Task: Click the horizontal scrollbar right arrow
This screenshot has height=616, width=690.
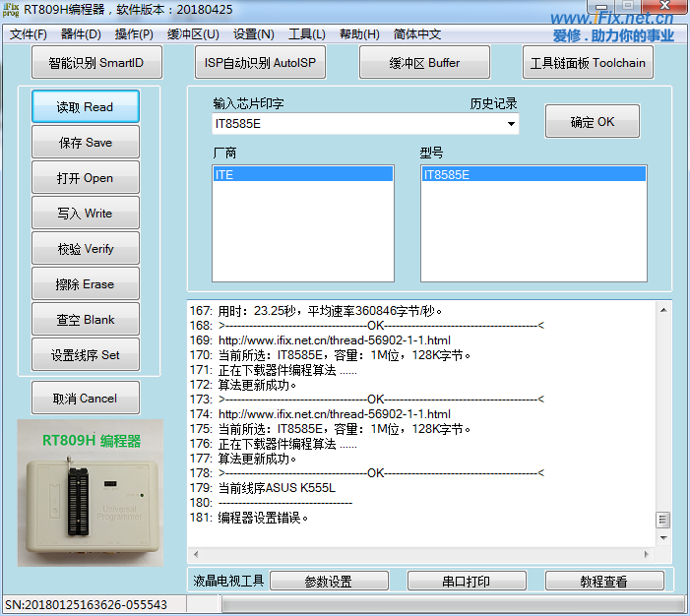Action: pyautogui.click(x=647, y=554)
